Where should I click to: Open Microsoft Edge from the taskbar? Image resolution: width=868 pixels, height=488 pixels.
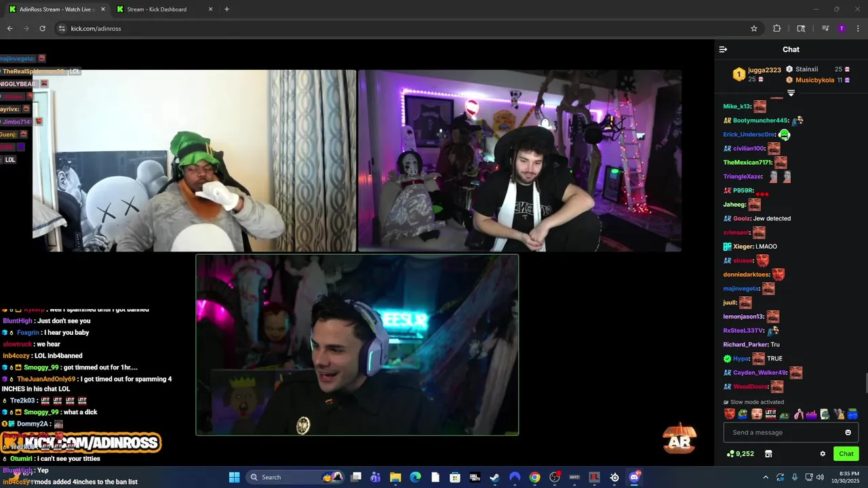[415, 477]
